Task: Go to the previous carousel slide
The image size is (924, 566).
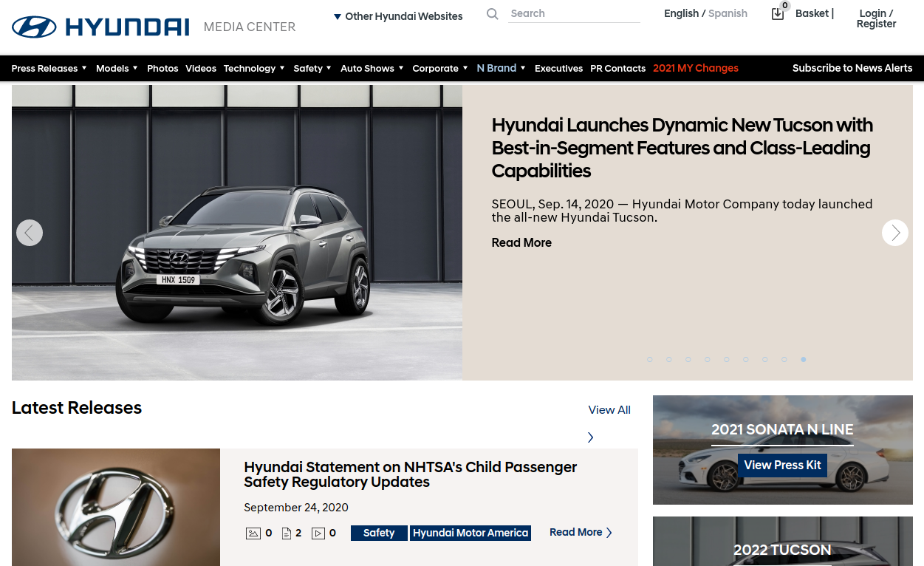Action: pyautogui.click(x=30, y=233)
